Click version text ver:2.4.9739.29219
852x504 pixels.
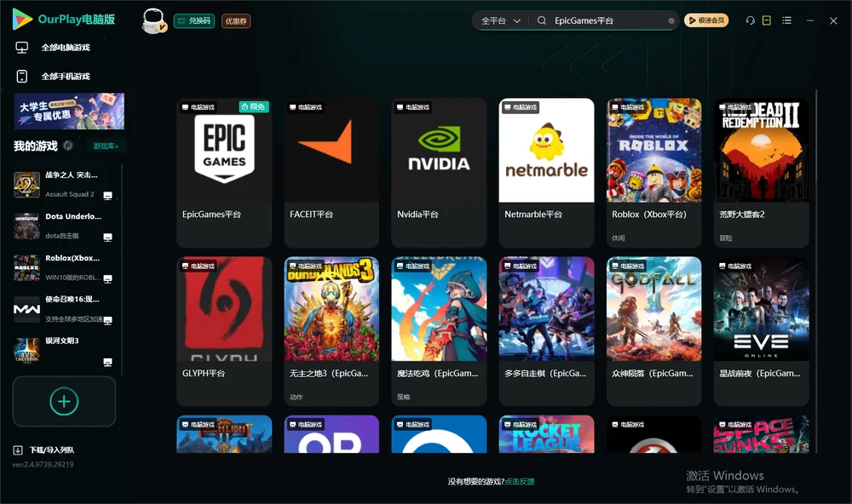pyautogui.click(x=43, y=465)
